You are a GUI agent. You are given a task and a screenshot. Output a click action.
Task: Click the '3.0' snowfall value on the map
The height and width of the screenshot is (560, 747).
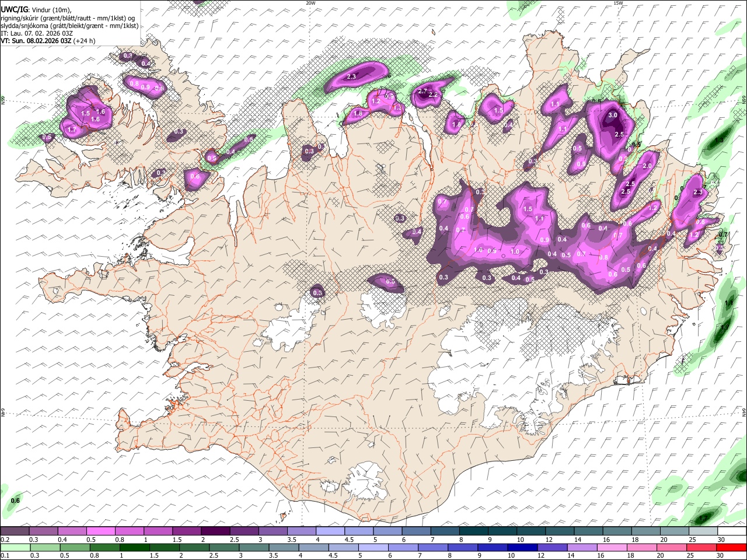(x=613, y=116)
